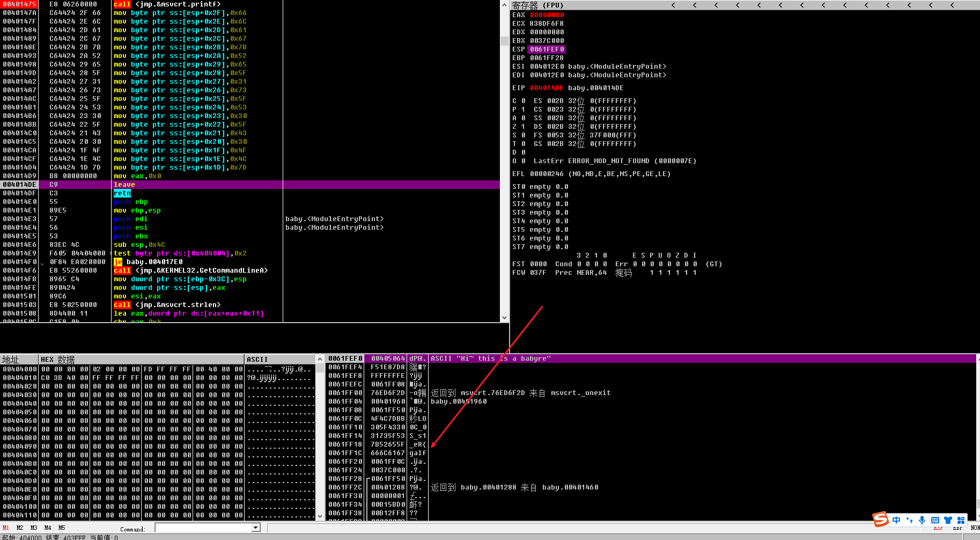Click the disassembly scrollbar down arrow
Screen dimensions: 980x540
(x=504, y=317)
